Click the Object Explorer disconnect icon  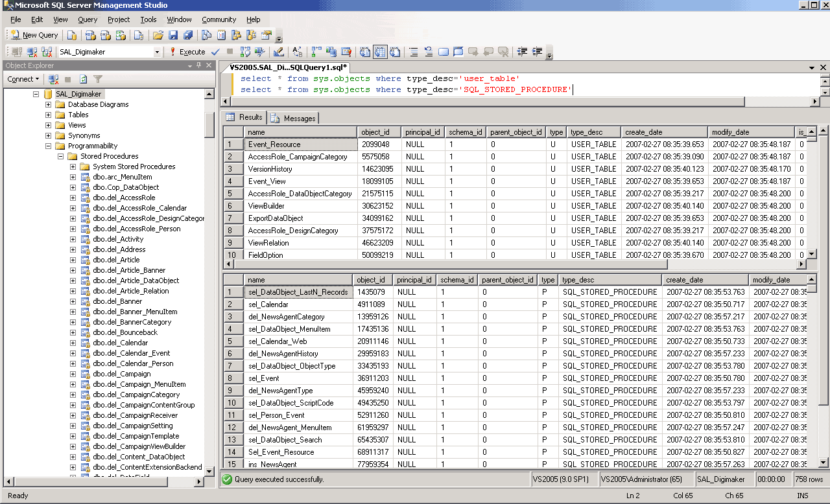click(x=54, y=79)
